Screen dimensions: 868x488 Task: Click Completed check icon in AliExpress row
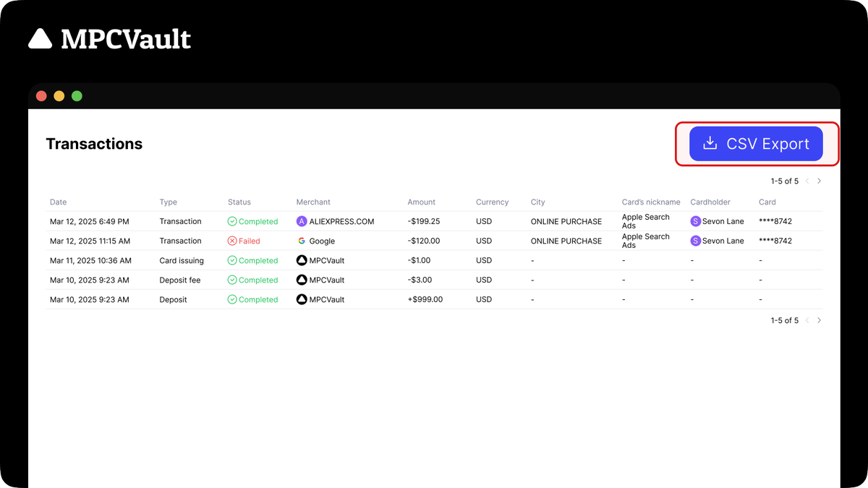click(x=232, y=221)
